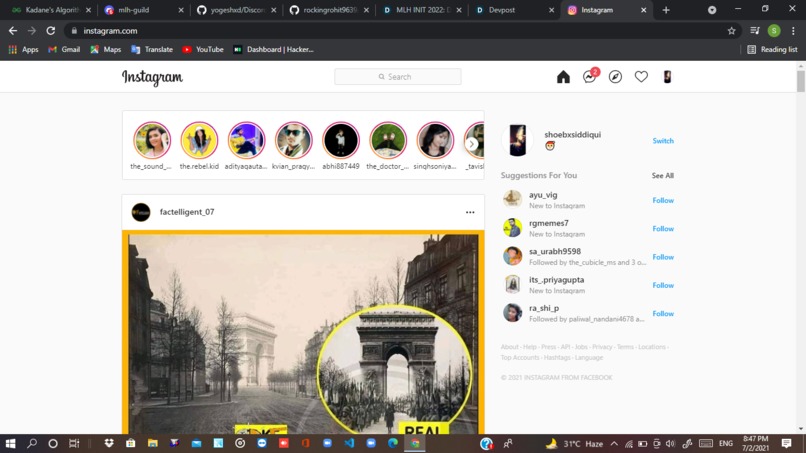Switch to yogeshxd/Discord GitHub tab
806x453 pixels.
point(236,10)
